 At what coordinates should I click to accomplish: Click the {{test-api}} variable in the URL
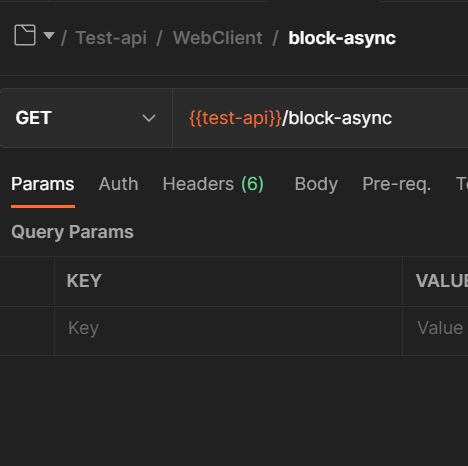coord(235,118)
